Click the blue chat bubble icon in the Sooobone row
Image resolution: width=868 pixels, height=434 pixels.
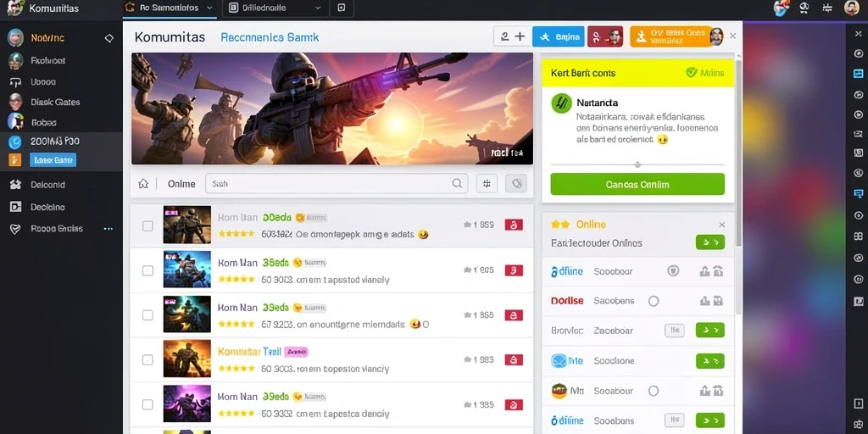click(559, 361)
